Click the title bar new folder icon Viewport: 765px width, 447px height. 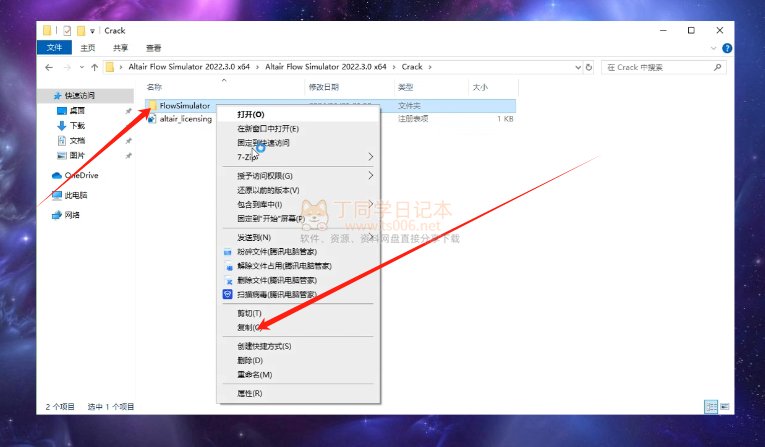point(81,31)
